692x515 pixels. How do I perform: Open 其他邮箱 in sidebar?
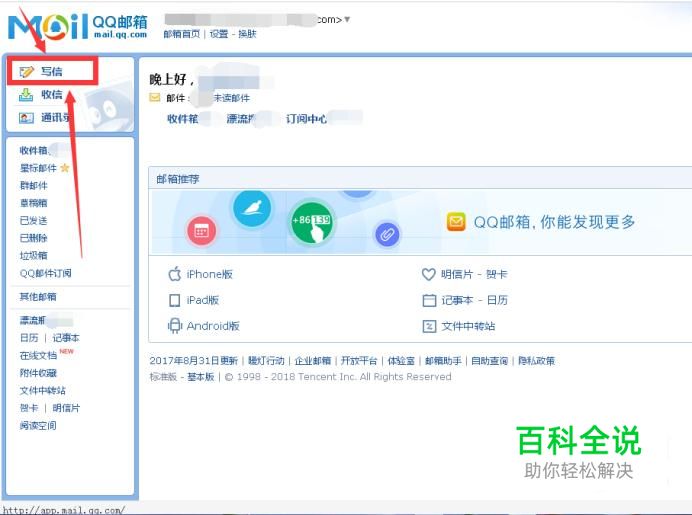coord(38,297)
